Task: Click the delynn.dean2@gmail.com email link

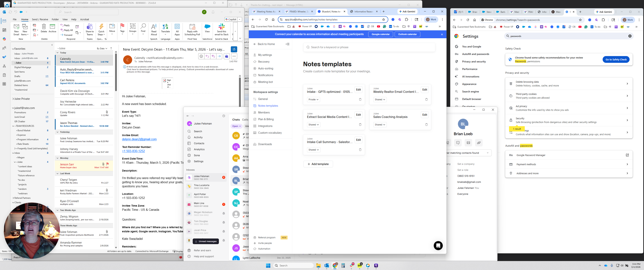Action: tap(139, 139)
